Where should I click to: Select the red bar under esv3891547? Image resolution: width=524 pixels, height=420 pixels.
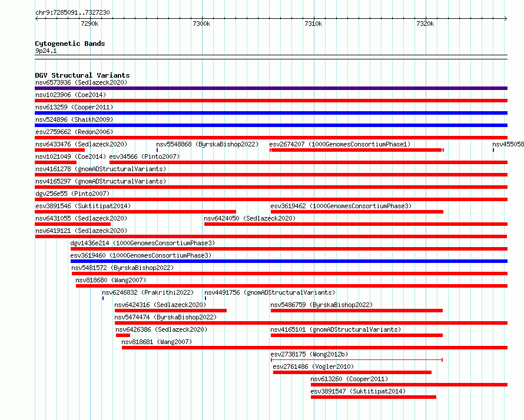coord(373,397)
